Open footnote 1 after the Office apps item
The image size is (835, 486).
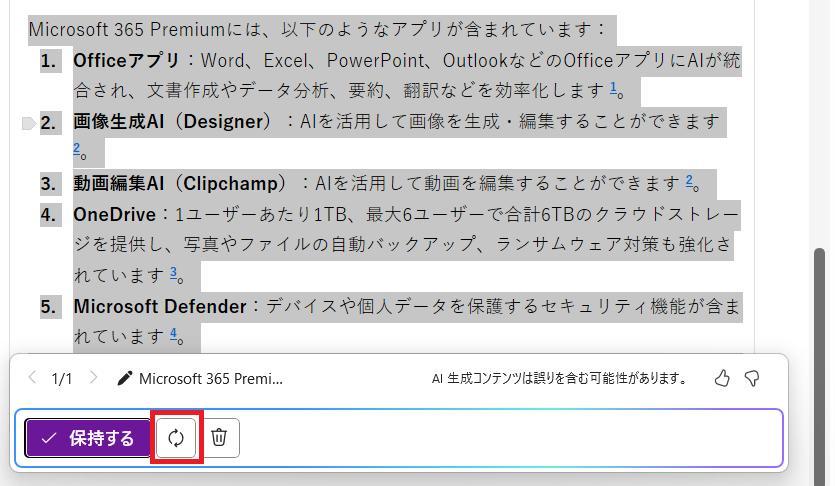pos(613,87)
